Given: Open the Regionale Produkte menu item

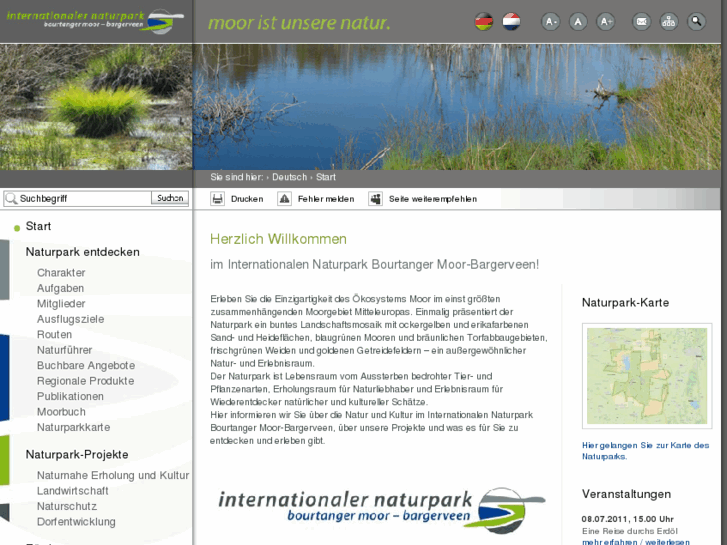Looking at the screenshot, I should click(x=86, y=381).
